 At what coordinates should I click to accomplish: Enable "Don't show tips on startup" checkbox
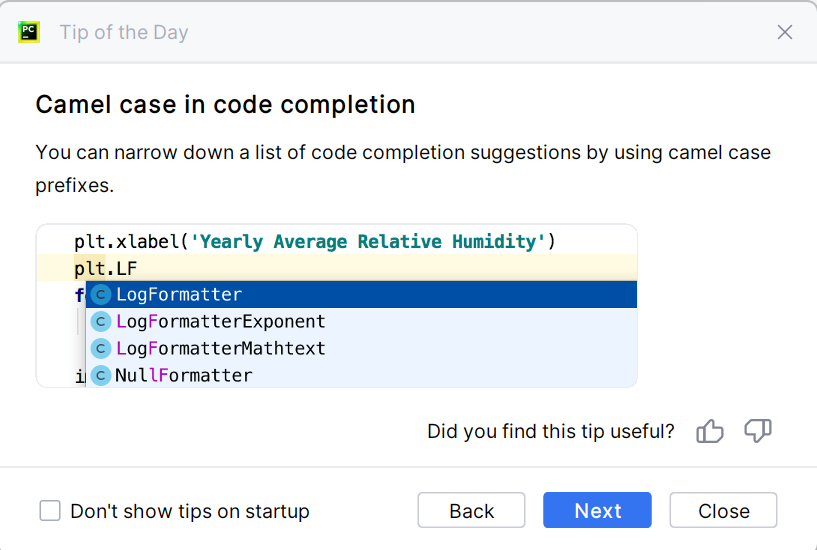click(50, 511)
